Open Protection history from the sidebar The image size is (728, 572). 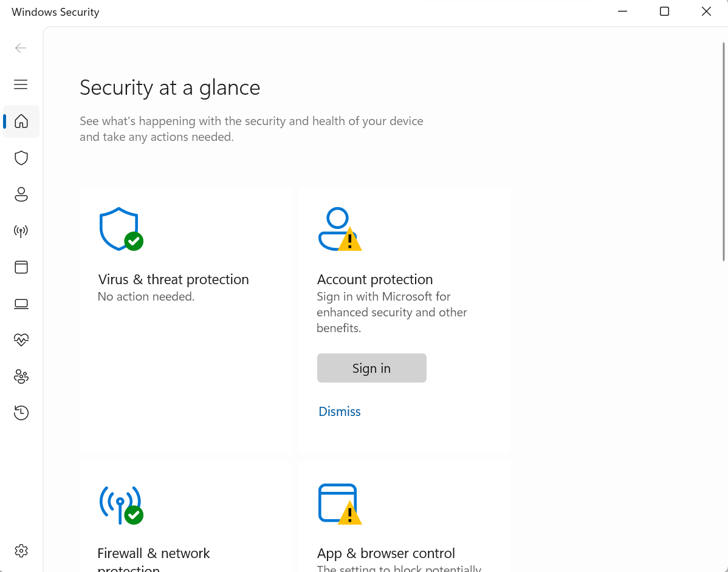(21, 412)
